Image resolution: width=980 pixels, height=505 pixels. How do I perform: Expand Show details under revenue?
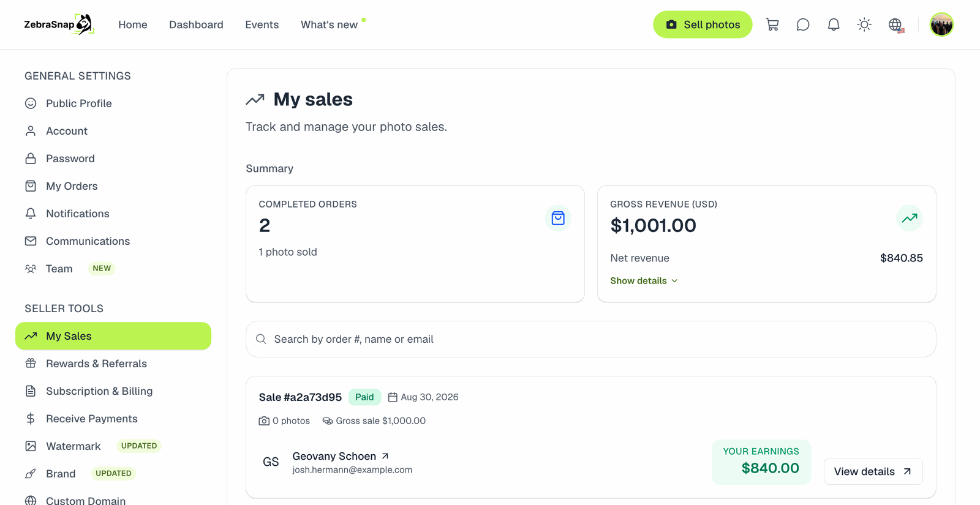644,281
